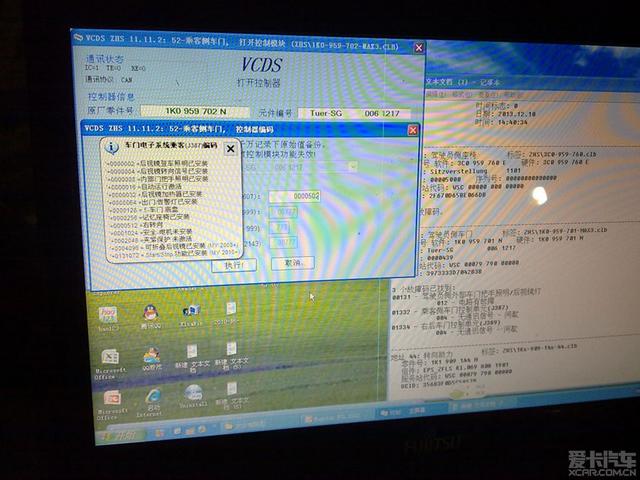The height and width of the screenshot is (480, 640).
Task: Click tooltip line +0000016 自动运行激活
Action: pos(145,187)
